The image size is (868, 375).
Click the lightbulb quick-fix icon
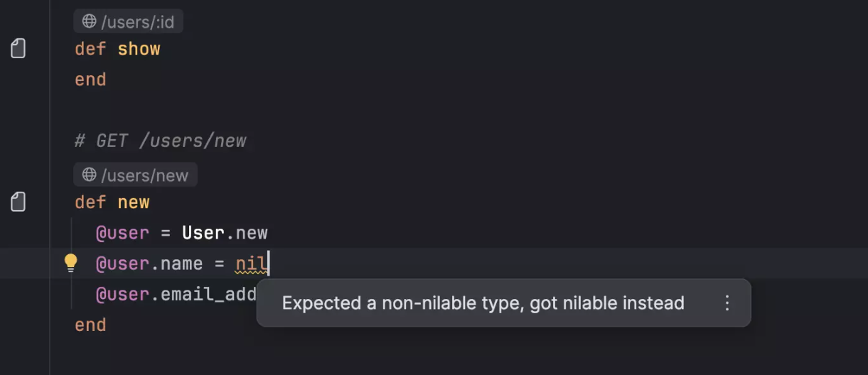tap(70, 263)
